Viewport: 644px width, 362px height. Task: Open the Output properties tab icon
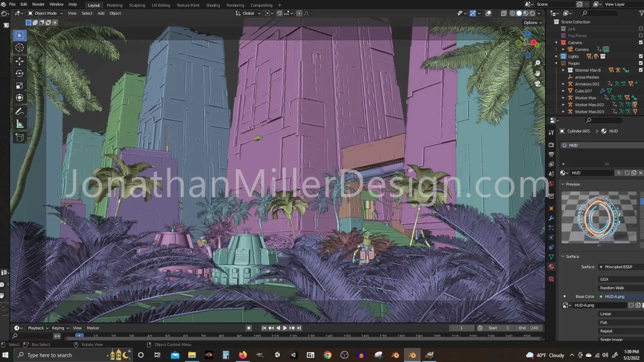tap(551, 155)
